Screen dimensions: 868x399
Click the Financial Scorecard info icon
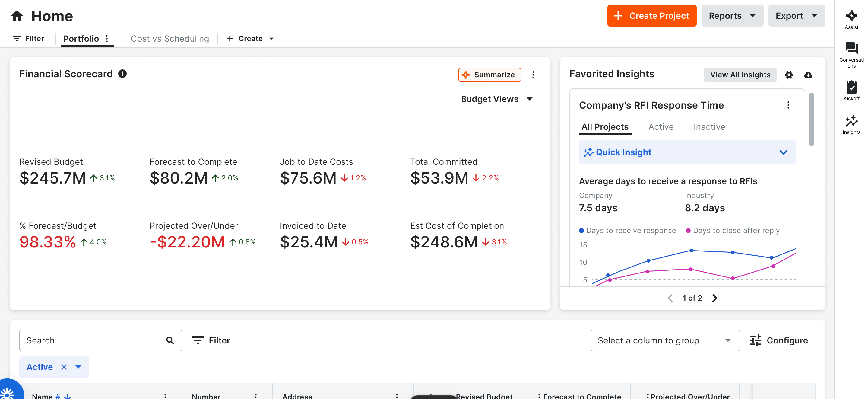(122, 74)
